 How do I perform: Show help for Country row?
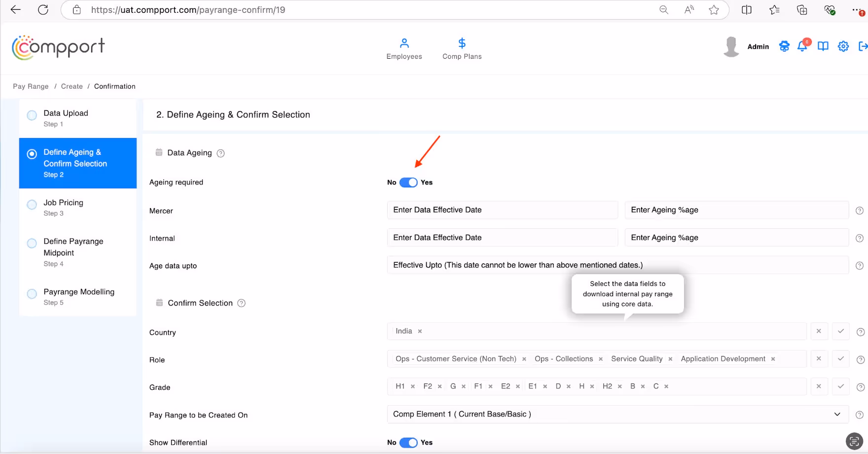point(861,332)
